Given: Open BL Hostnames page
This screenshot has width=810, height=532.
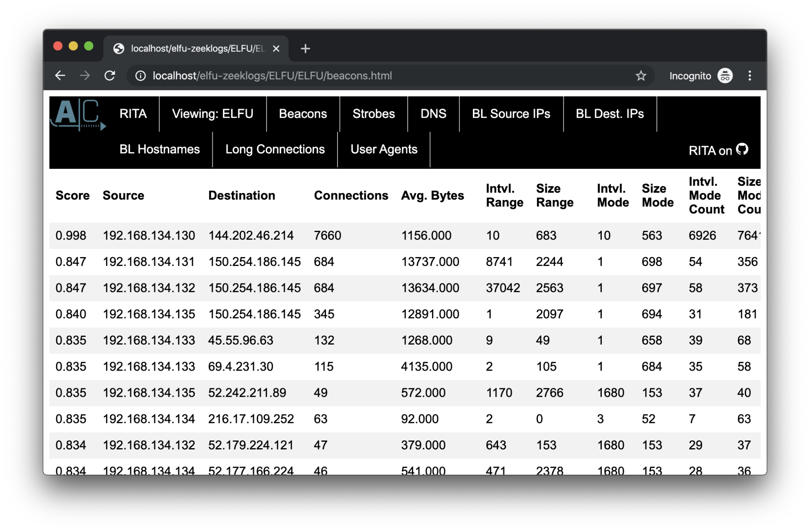Looking at the screenshot, I should pyautogui.click(x=160, y=149).
